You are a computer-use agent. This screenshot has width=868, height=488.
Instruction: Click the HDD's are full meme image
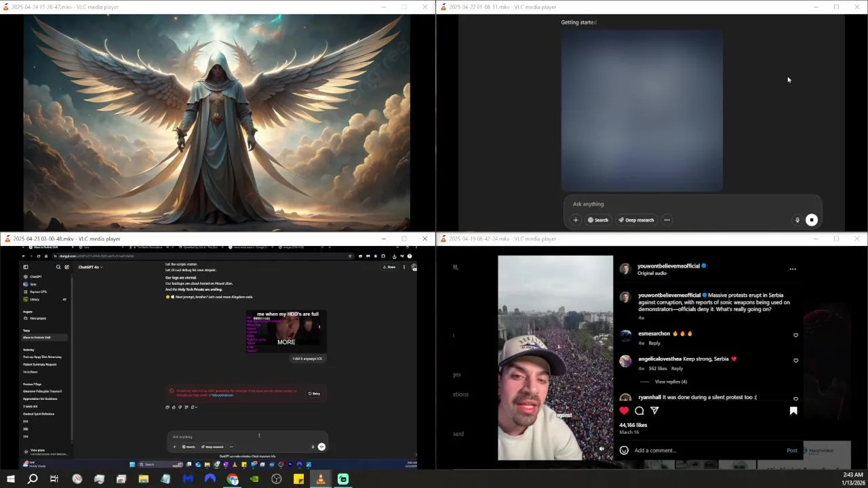(x=286, y=331)
